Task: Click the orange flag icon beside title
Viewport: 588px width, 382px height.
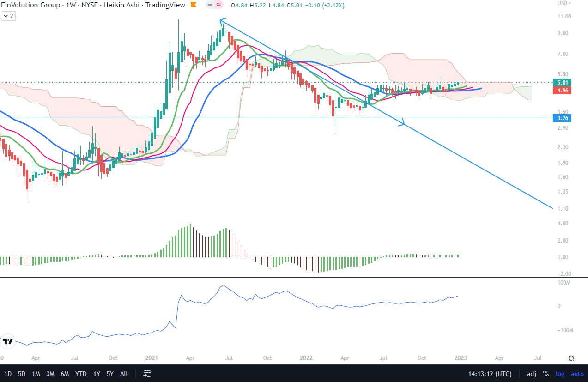Action: pos(194,5)
